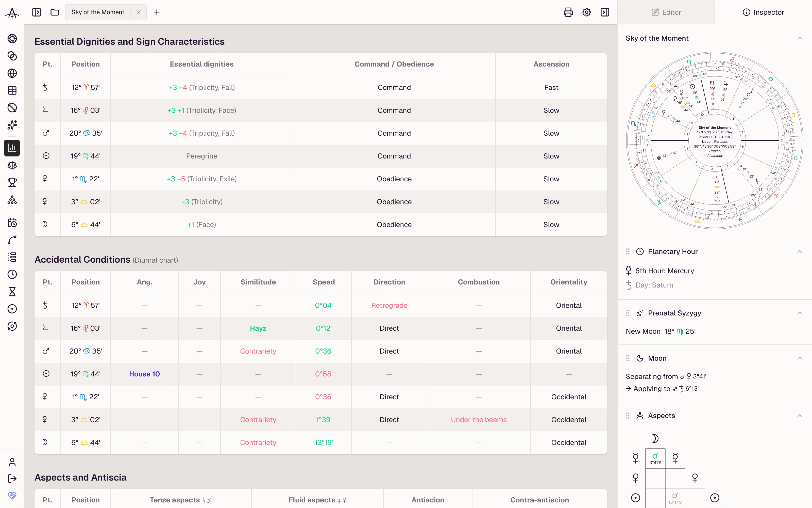Select the sparkles icon in sidebar
Viewport: 812px width, 508px height.
click(12, 125)
